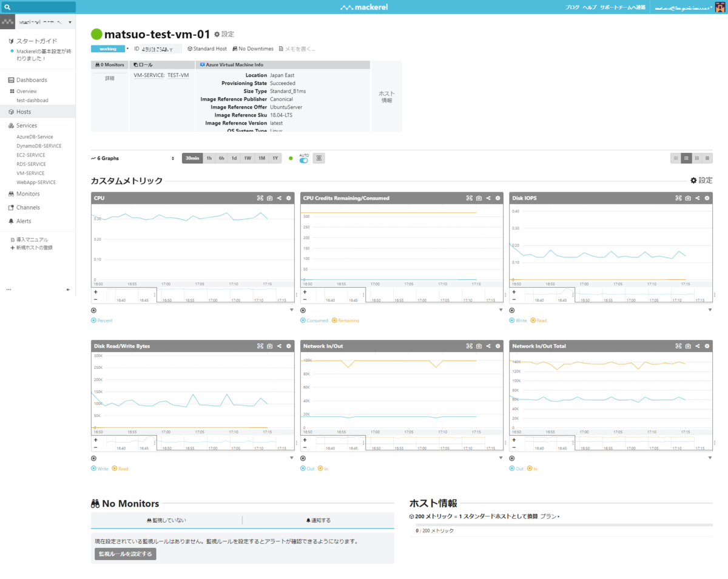
Task: Expand the Network In/Out Total legend arrow
Action: (x=710, y=458)
